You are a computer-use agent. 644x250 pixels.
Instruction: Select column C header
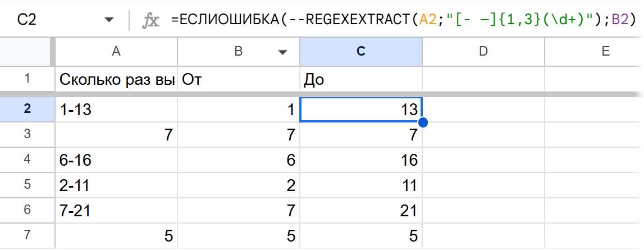point(361,51)
